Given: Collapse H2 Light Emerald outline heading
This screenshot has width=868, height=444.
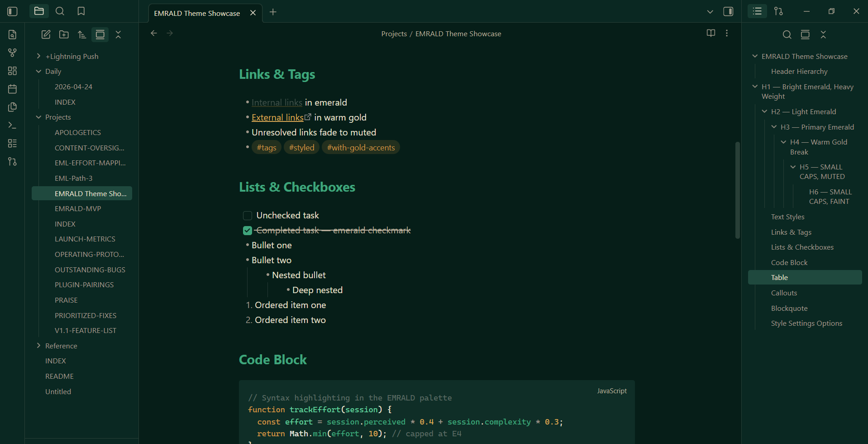Looking at the screenshot, I should click(x=764, y=111).
